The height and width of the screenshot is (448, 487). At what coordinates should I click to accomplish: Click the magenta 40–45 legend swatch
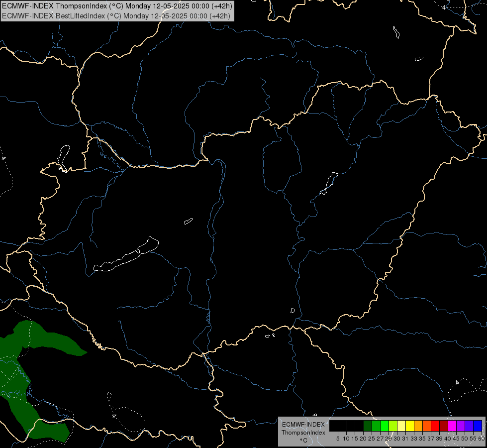tap(452, 426)
